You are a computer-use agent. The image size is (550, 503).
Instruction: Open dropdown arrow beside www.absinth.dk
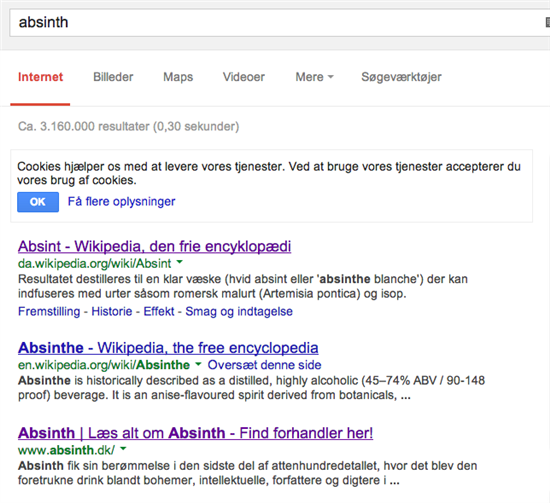point(123,448)
